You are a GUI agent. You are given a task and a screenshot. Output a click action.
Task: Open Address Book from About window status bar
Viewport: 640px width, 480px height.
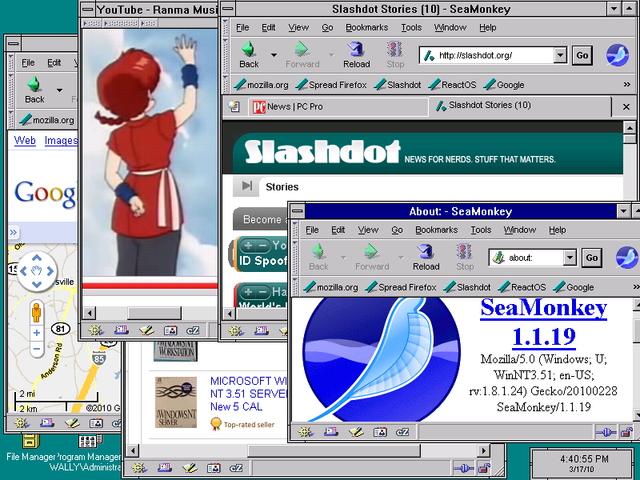tap(380, 432)
